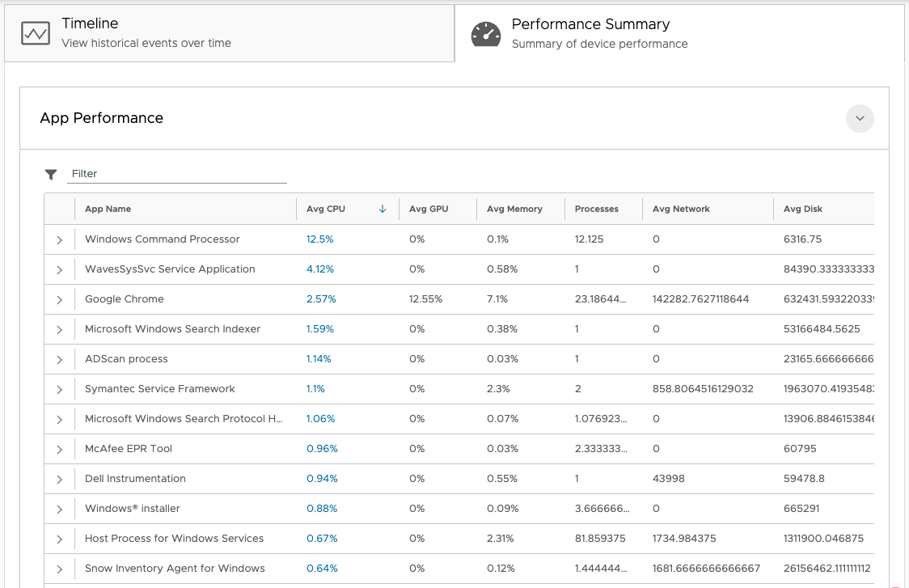
Task: Switch to the Timeline tab
Action: click(x=229, y=33)
